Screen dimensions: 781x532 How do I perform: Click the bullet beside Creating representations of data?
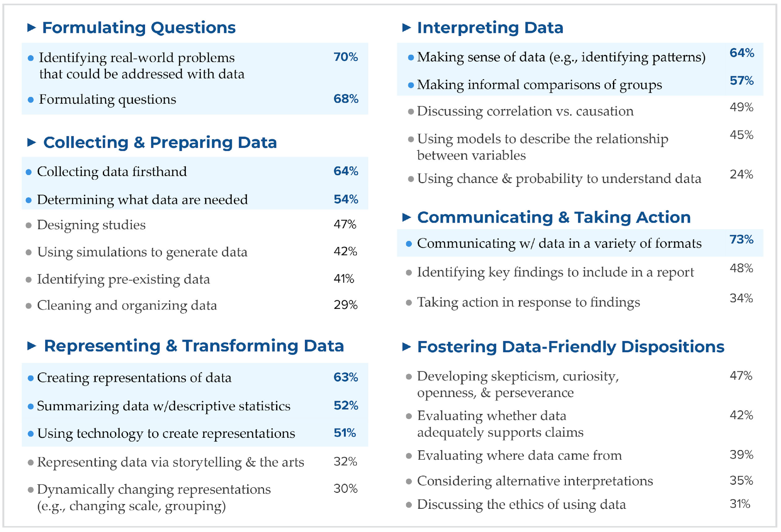coord(31,378)
